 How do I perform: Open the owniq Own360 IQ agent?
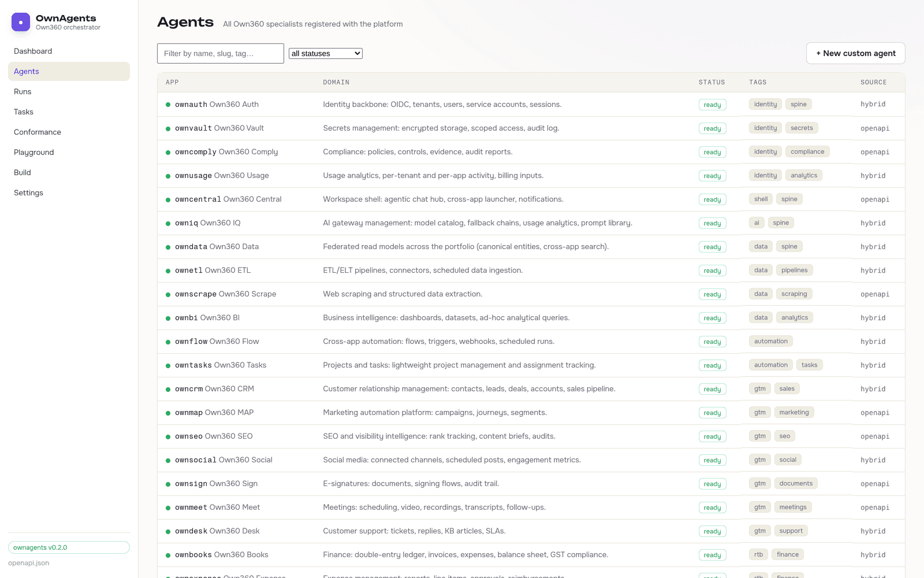(207, 223)
